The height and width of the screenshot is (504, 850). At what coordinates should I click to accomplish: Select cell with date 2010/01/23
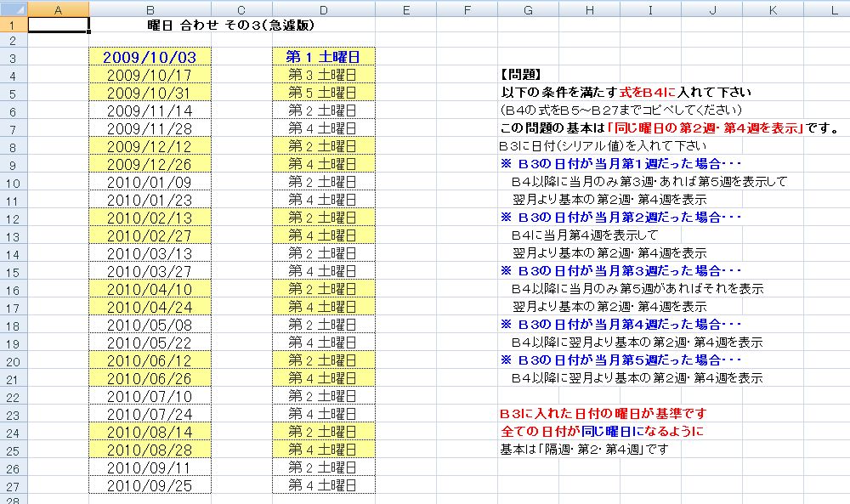150,201
